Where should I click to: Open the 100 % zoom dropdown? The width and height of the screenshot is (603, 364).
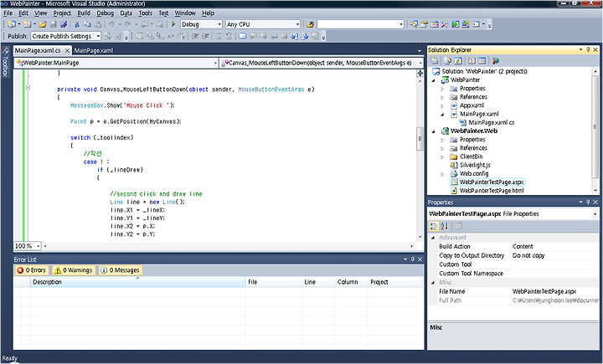pos(38,246)
